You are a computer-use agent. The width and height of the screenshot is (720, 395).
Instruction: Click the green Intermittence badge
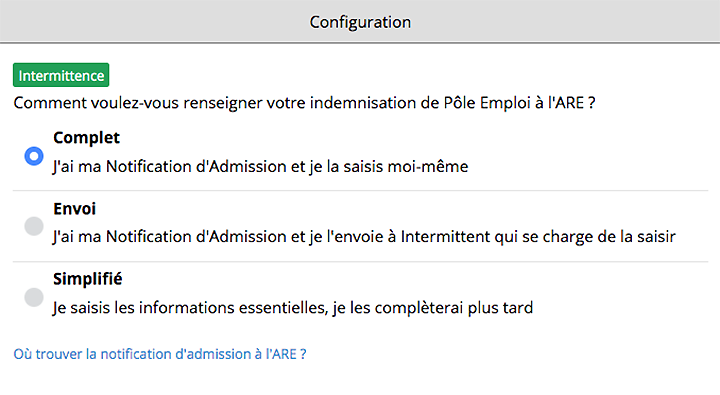click(61, 75)
